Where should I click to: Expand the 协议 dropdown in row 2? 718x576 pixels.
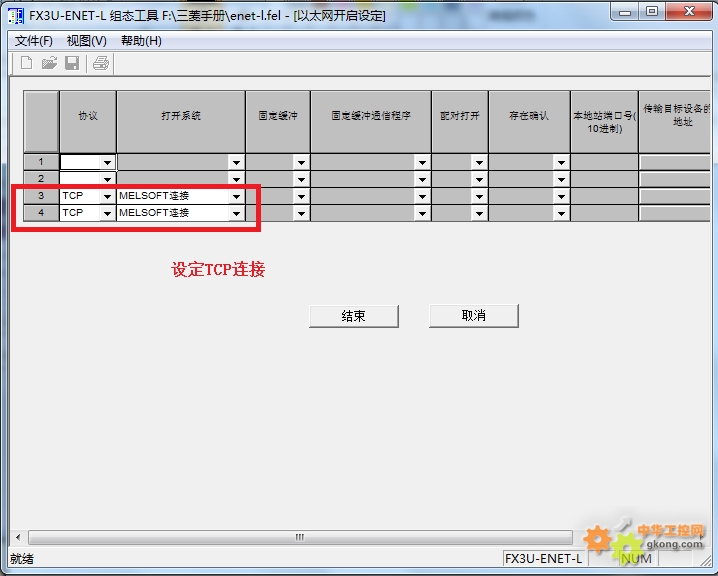pos(107,179)
